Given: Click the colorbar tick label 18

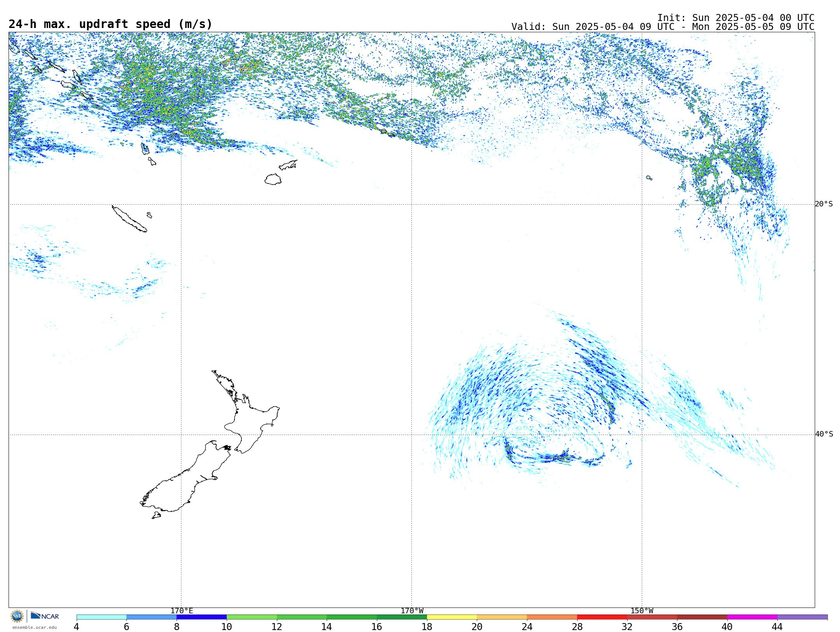Looking at the screenshot, I should [x=427, y=627].
